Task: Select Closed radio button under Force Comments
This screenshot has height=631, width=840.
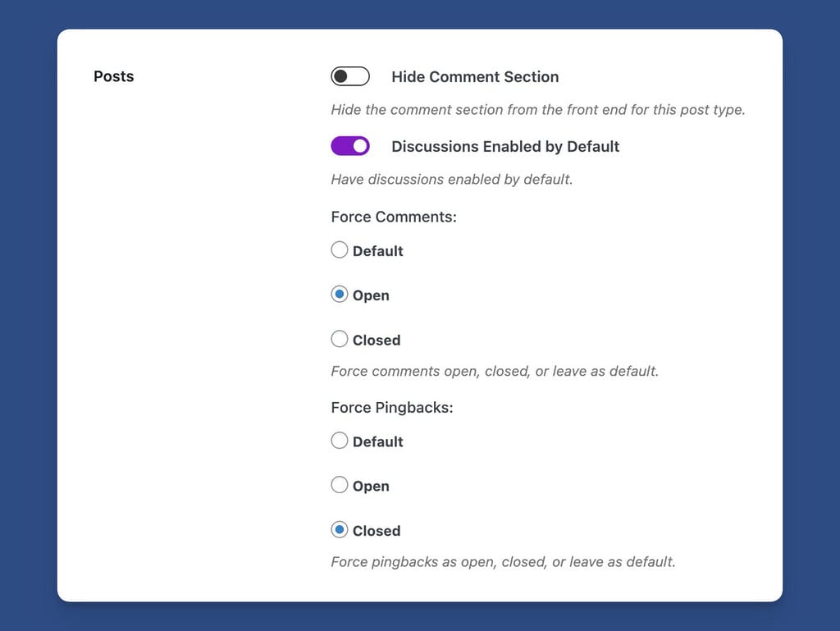Action: pos(340,339)
